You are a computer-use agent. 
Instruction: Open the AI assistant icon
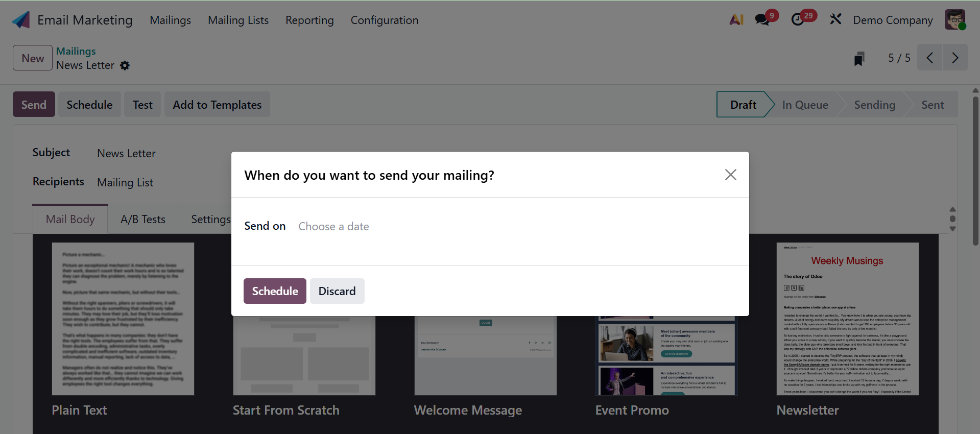click(x=736, y=20)
